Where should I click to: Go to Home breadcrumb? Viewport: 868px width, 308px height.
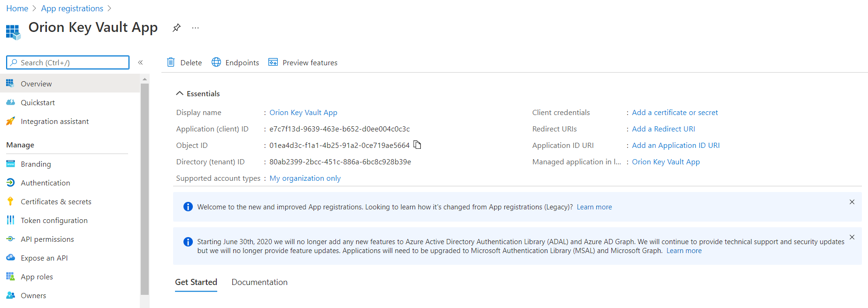[17, 8]
